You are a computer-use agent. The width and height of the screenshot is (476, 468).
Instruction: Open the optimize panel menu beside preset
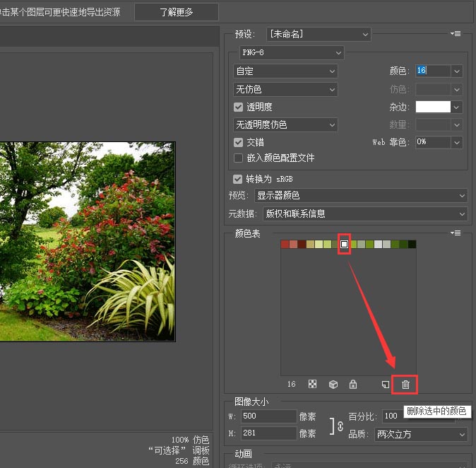click(456, 33)
